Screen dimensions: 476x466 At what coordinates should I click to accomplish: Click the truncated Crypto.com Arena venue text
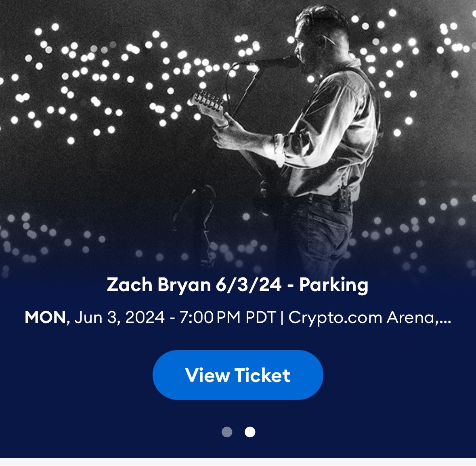(369, 318)
